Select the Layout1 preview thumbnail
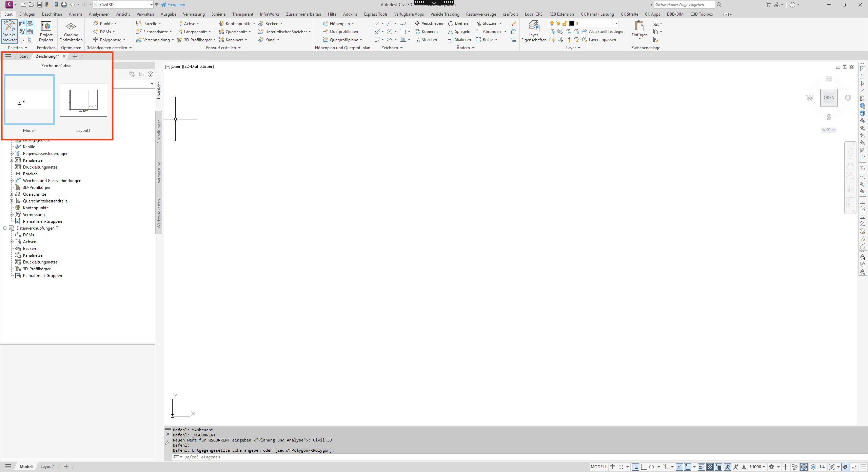Image resolution: width=868 pixels, height=472 pixels. pyautogui.click(x=83, y=100)
